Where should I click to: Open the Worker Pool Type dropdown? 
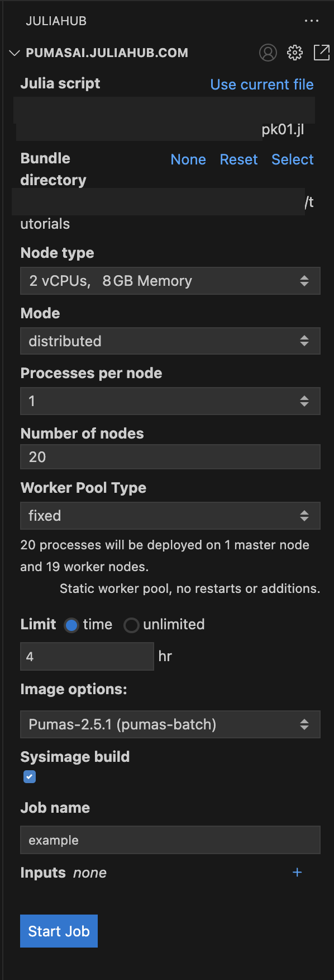(170, 516)
